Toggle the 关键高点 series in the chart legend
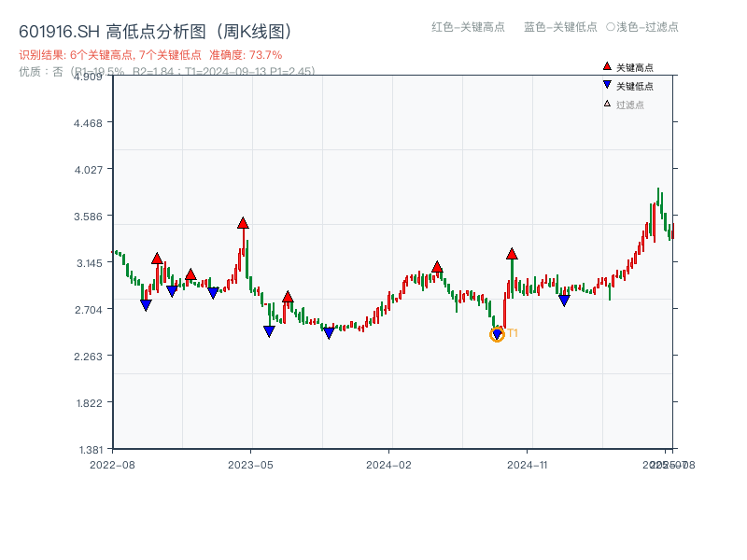Screen dimensions: 747x560 tap(627, 67)
